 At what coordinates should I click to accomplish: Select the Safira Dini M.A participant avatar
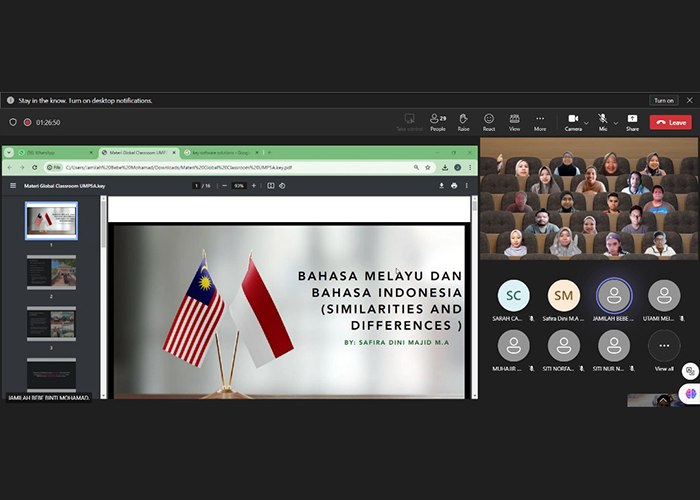(x=563, y=295)
